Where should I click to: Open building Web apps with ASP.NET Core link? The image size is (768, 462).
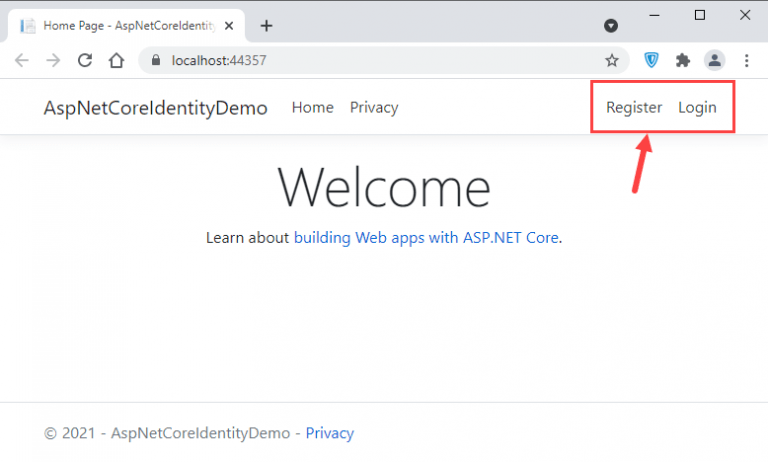(x=426, y=238)
